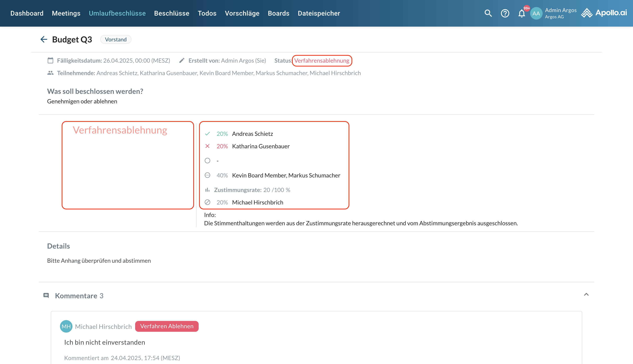This screenshot has width=633, height=364.
Task: Open the search magnifier icon
Action: coord(488,13)
